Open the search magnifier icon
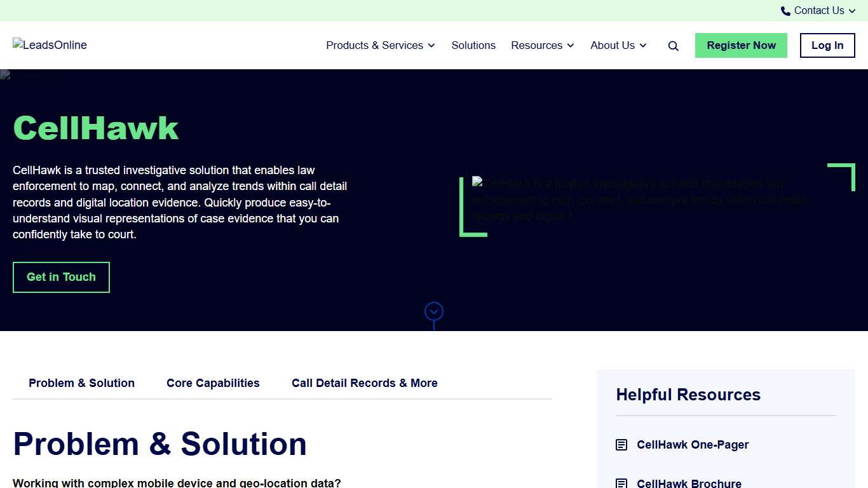 (673, 45)
